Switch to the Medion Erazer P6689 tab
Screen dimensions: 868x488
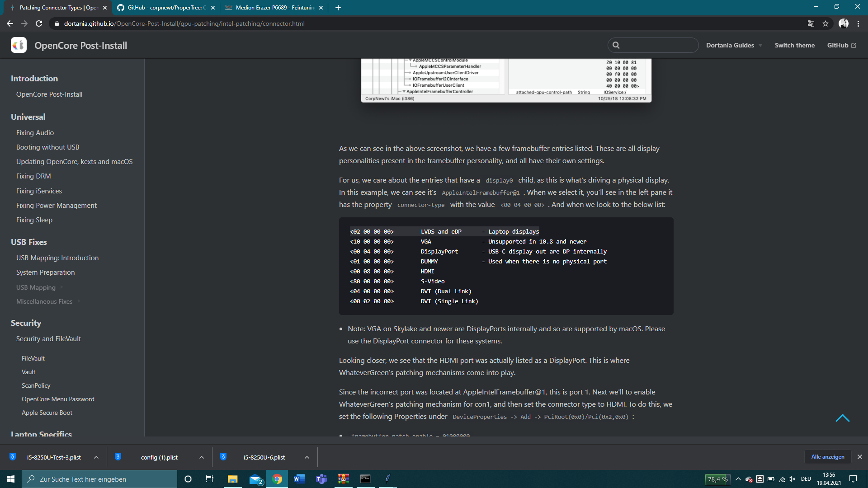click(275, 8)
